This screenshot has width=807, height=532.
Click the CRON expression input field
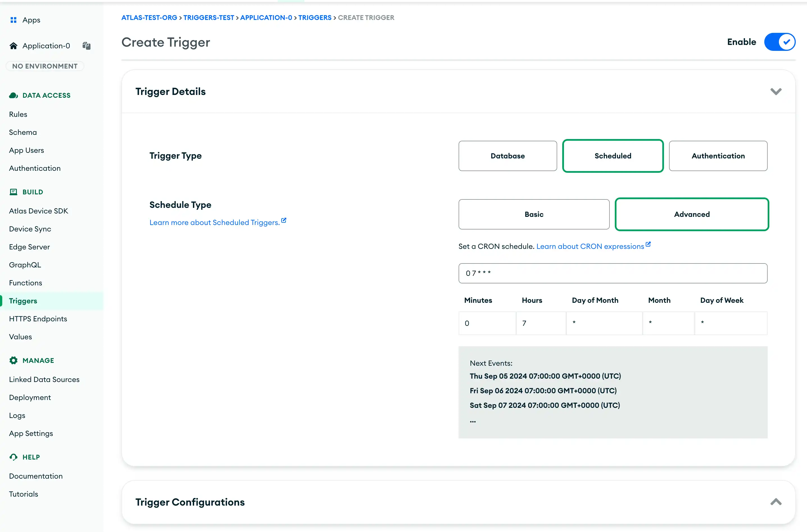[x=613, y=273]
